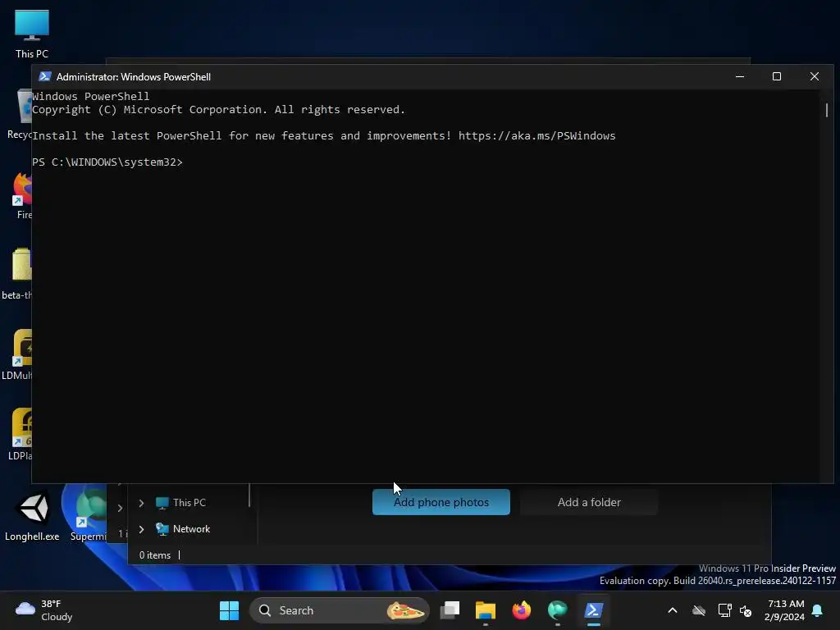Open Supermium desktop shortcut
840x630 pixels.
[x=89, y=516]
